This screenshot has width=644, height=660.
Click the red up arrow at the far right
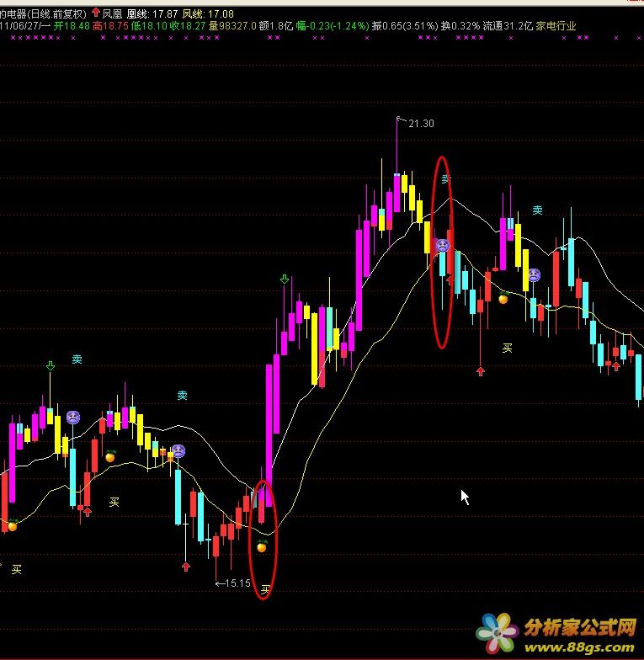coord(616,366)
